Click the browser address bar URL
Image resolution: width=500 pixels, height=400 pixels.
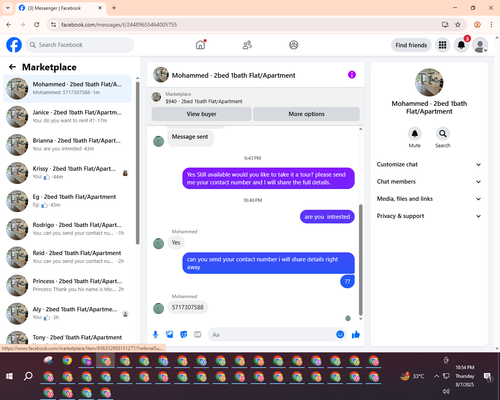coord(119,25)
